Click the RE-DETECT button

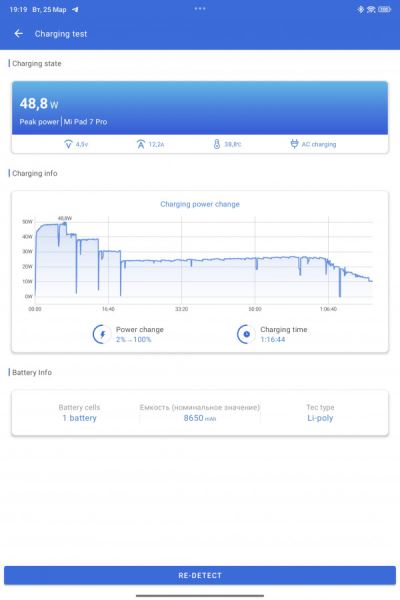(x=200, y=575)
